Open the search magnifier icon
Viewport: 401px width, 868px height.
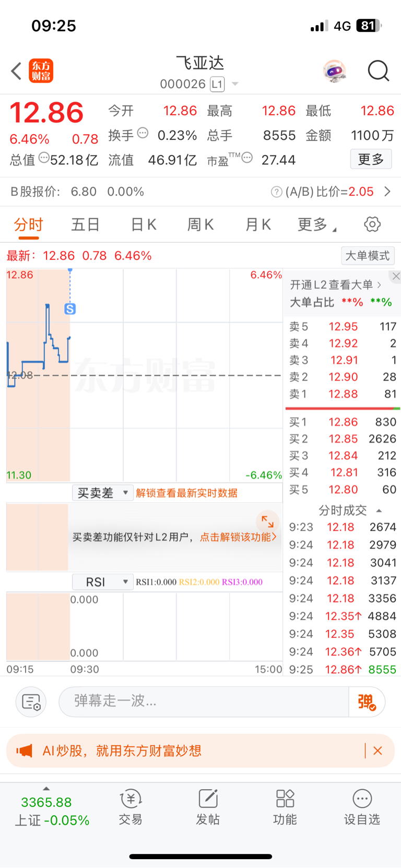coord(379,71)
